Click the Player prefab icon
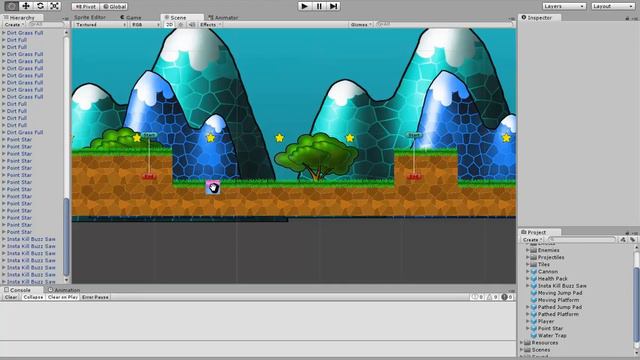Viewport: 640px width, 360px height. point(533,321)
